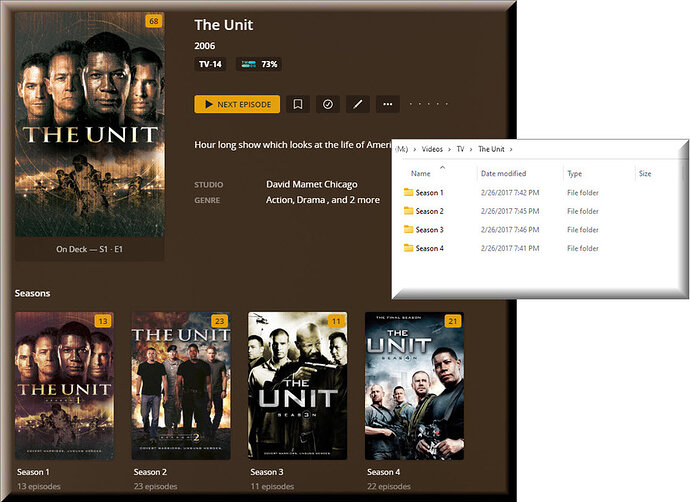Click the Season 1 folder name in Explorer

click(429, 193)
